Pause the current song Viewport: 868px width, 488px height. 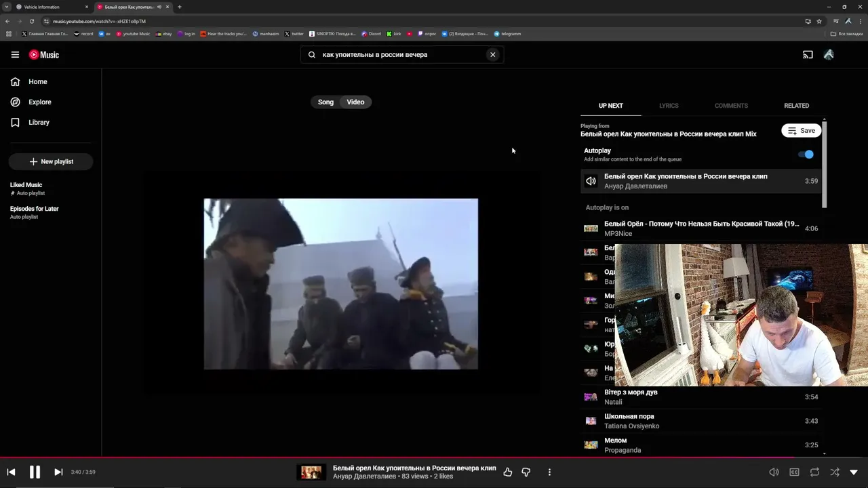click(35, 472)
